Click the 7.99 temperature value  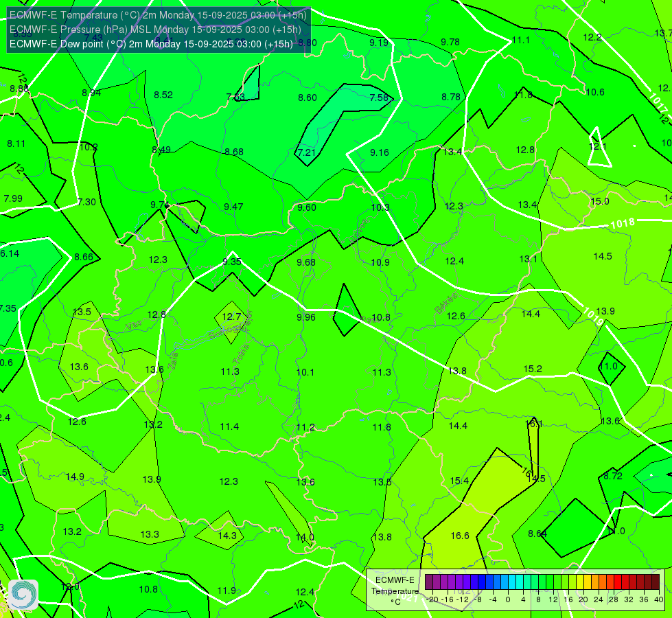click(13, 198)
